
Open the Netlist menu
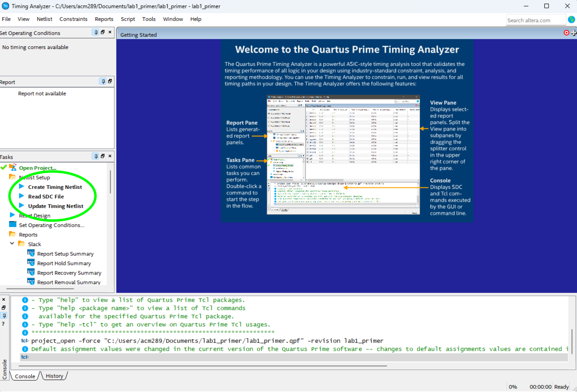44,19
